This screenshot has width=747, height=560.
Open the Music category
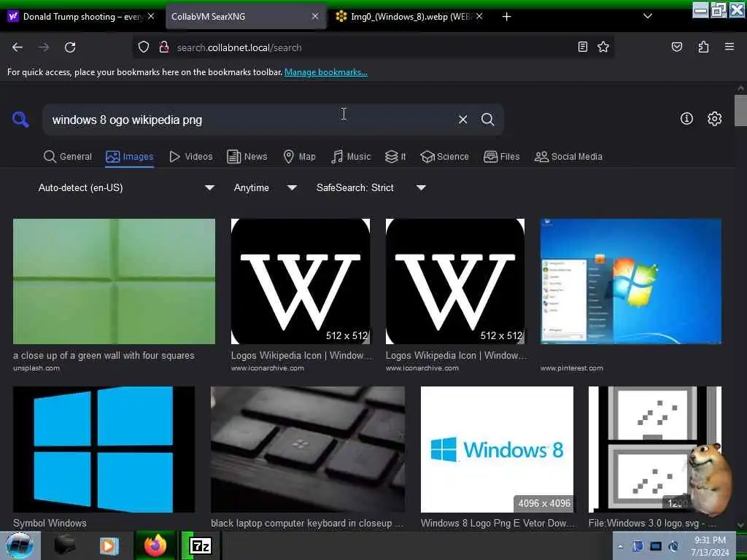351,157
